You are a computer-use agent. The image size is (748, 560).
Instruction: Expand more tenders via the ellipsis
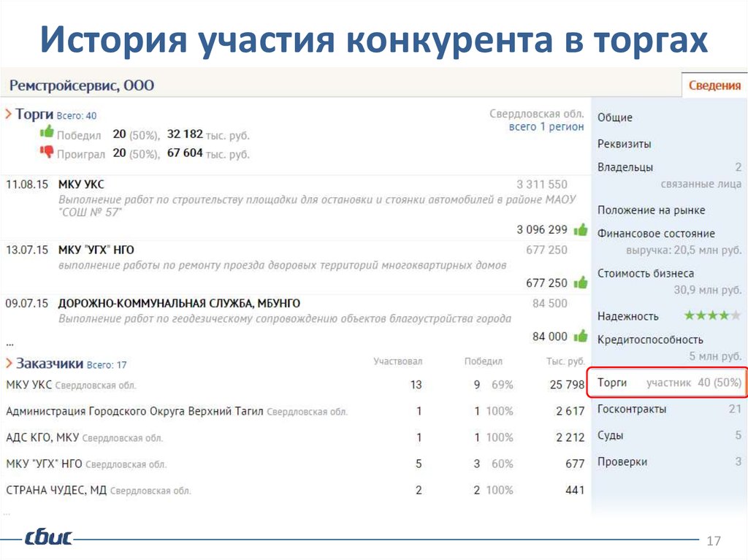(9, 342)
